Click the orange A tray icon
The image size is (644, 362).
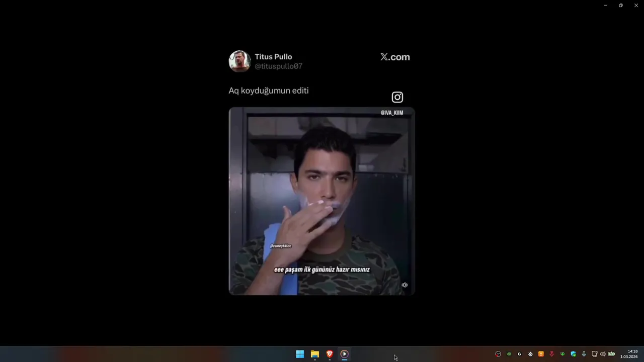541,354
